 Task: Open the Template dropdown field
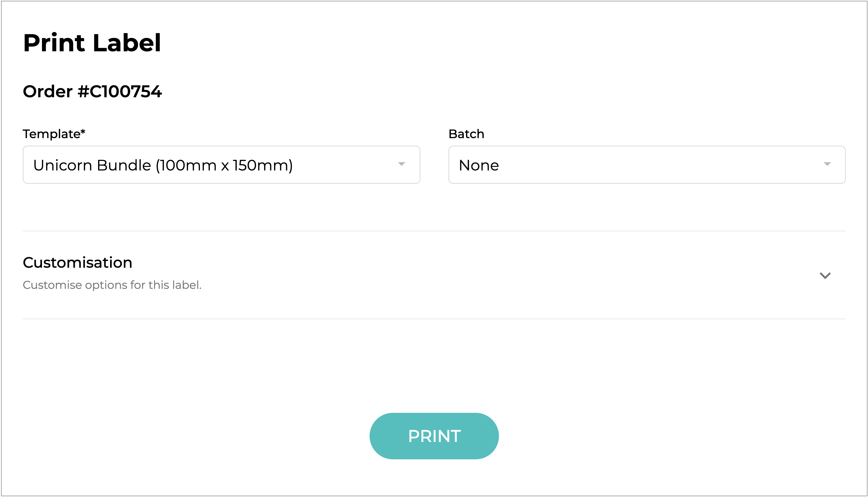click(x=221, y=165)
